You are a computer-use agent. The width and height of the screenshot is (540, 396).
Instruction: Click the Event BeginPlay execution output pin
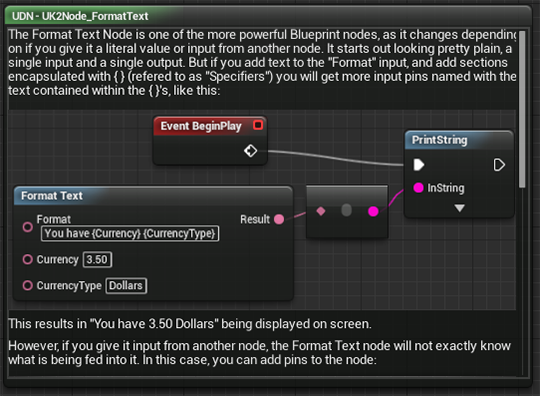tap(250, 151)
